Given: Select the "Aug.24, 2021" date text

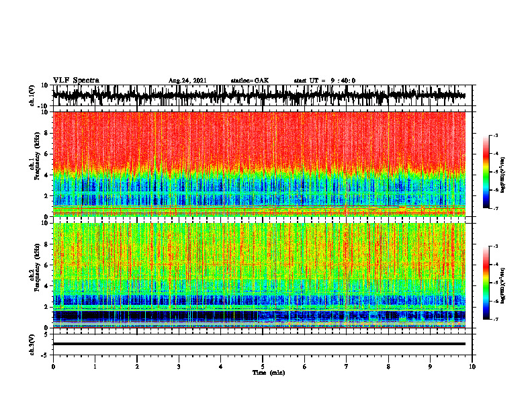Looking at the screenshot, I should click(187, 81).
